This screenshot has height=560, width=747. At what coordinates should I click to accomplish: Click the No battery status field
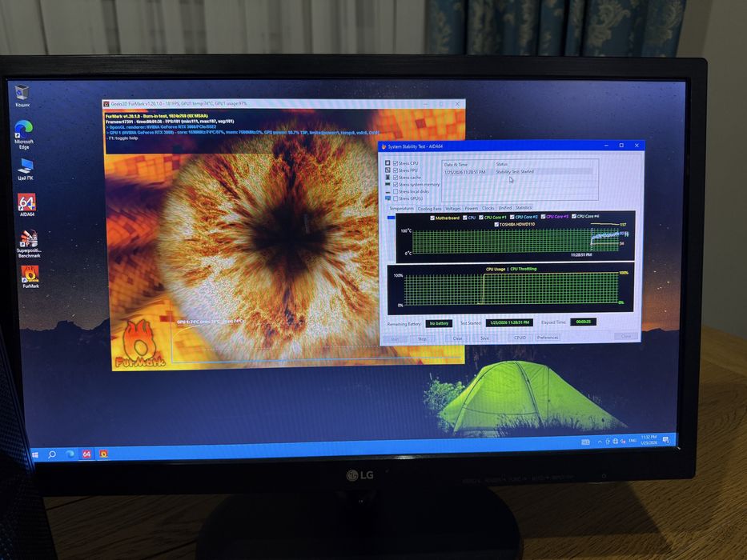pos(439,324)
